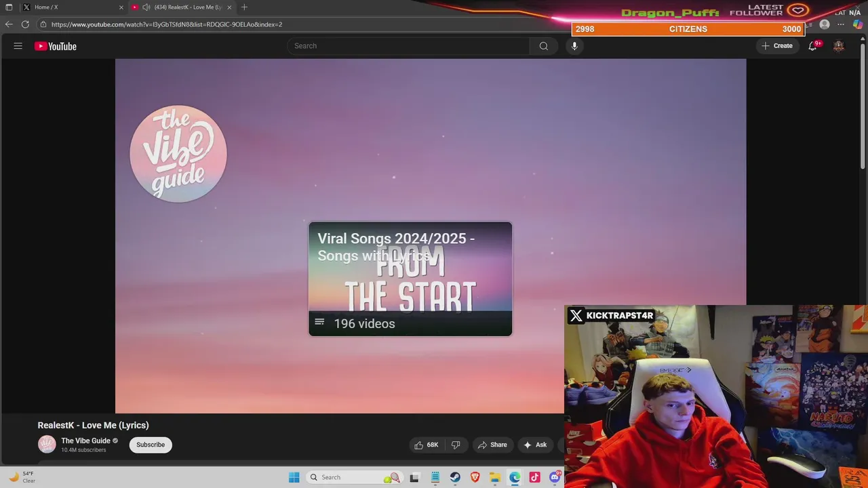Open YouTube notifications bell

coord(812,46)
